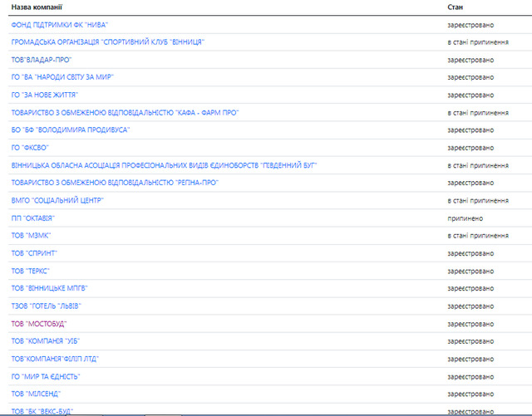This screenshot has width=532, height=416.
Task: Open ГРОМАДСЬКА ОРГАНІЗАЦІЯ "СПОРТИВНИЙ КЛУБ "ВІННИЦЯ" link
Action: (x=107, y=42)
